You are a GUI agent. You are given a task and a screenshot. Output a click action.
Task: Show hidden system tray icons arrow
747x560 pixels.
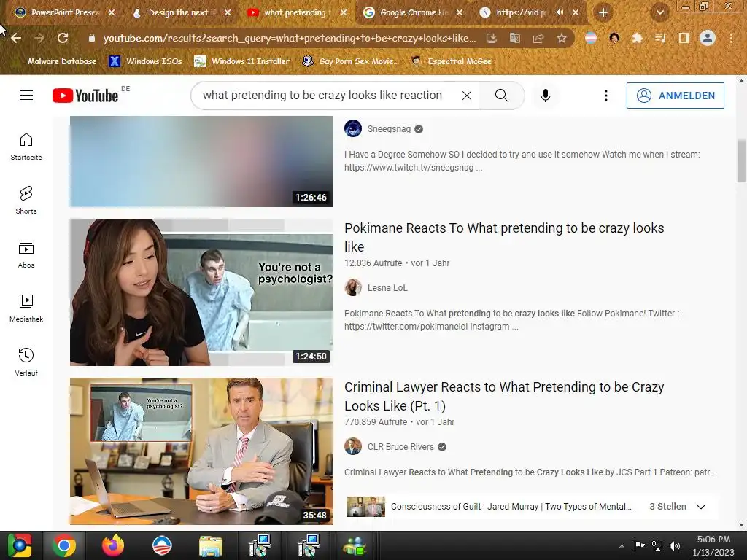tap(622, 546)
